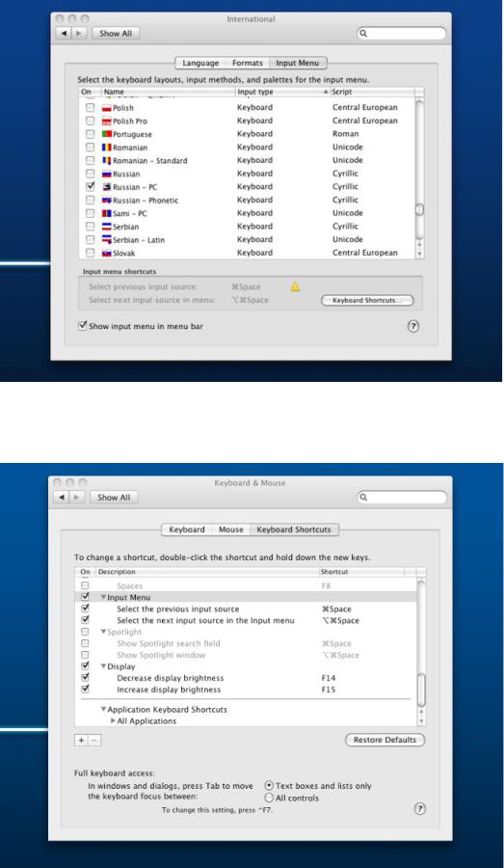
Task: Collapse Application Keyboard Shortcuts group
Action: [x=103, y=709]
